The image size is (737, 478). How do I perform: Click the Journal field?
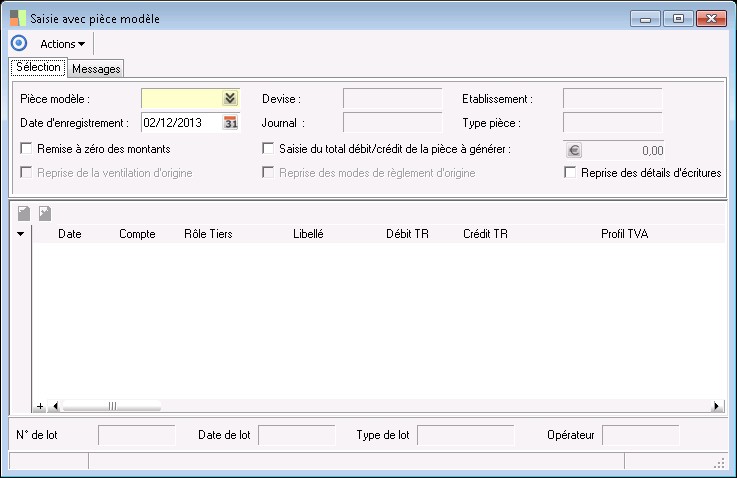(x=392, y=123)
